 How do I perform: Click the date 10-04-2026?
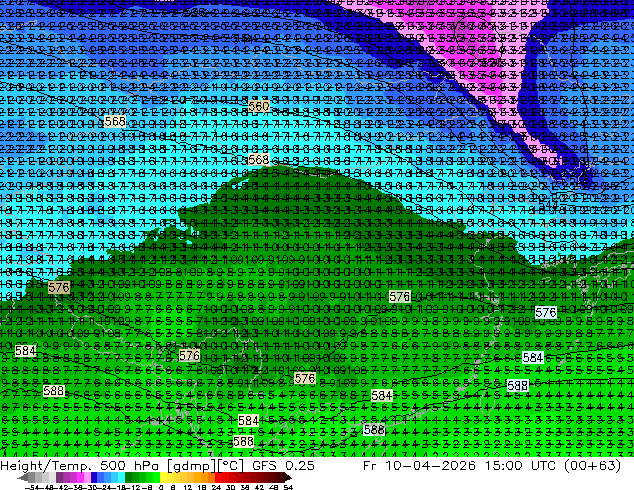[x=430, y=466]
